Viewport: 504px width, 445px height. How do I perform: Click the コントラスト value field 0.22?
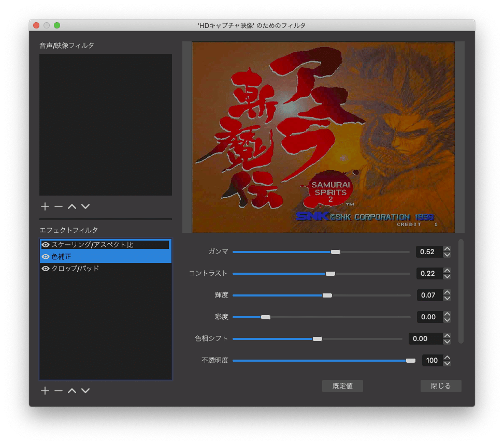click(429, 274)
